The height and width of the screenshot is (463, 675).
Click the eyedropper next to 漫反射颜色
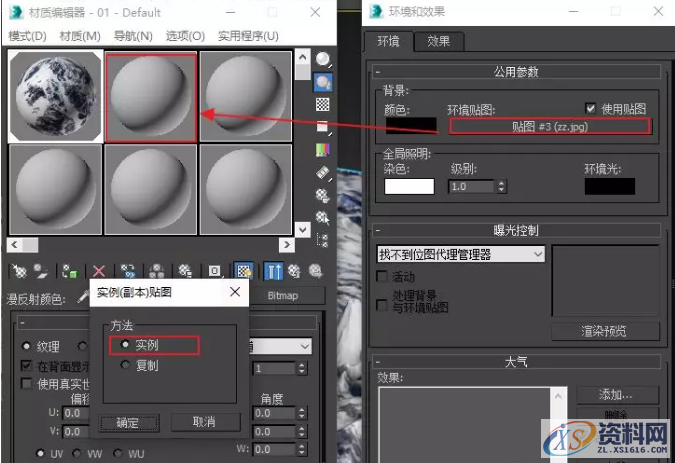pos(83,296)
